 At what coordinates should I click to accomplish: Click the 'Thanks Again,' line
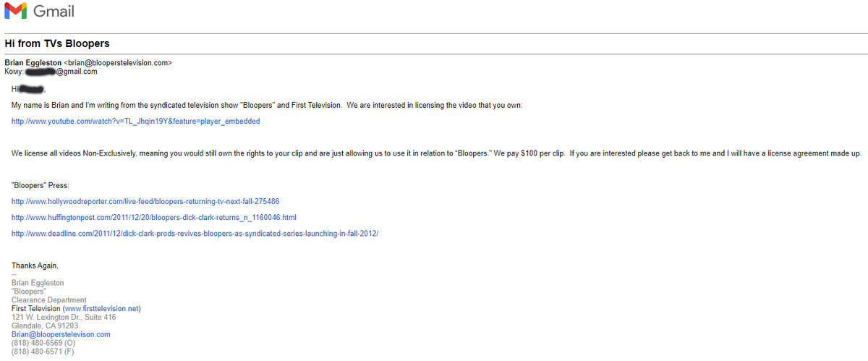pyautogui.click(x=35, y=266)
